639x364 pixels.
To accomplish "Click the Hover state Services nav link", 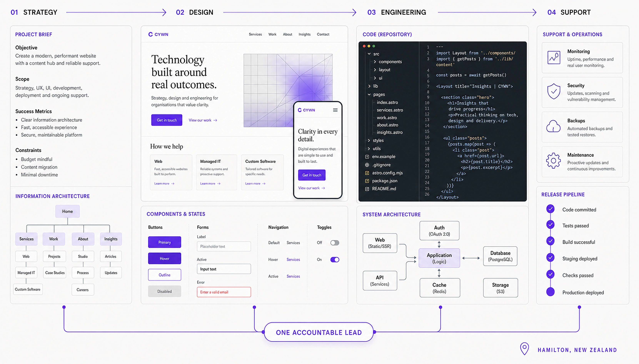I will click(x=293, y=259).
